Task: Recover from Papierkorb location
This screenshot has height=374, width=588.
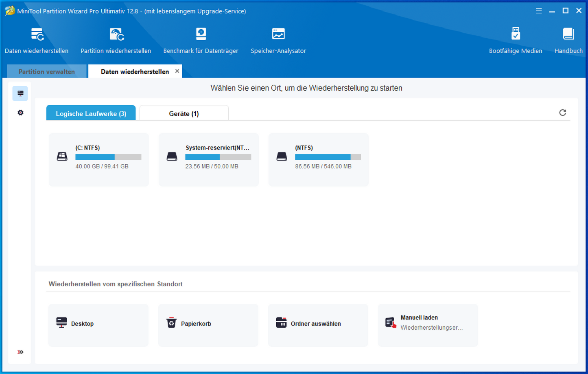Action: [x=208, y=324]
